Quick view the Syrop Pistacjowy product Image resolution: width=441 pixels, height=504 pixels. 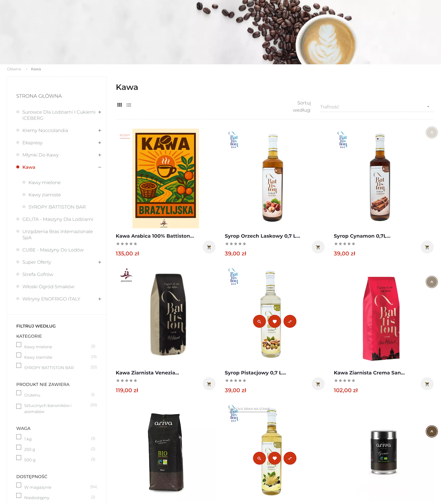pyautogui.click(x=259, y=321)
